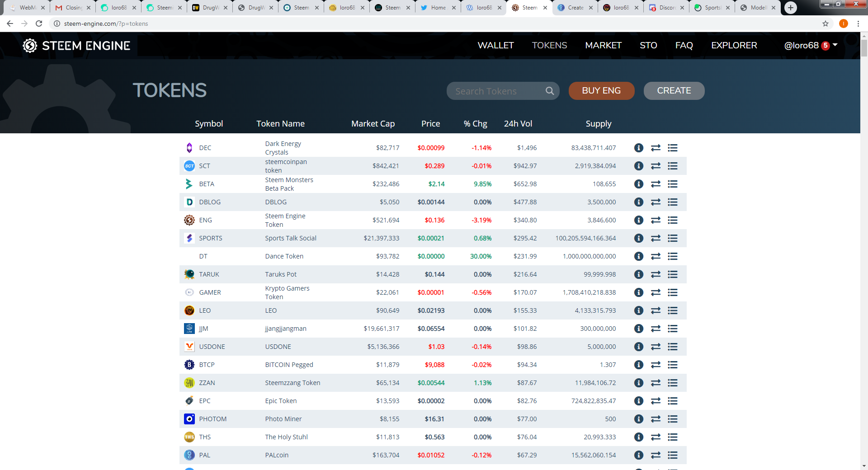This screenshot has height=470, width=868.
Task: Click the exchange arrows icon for JJM
Action: (656, 329)
